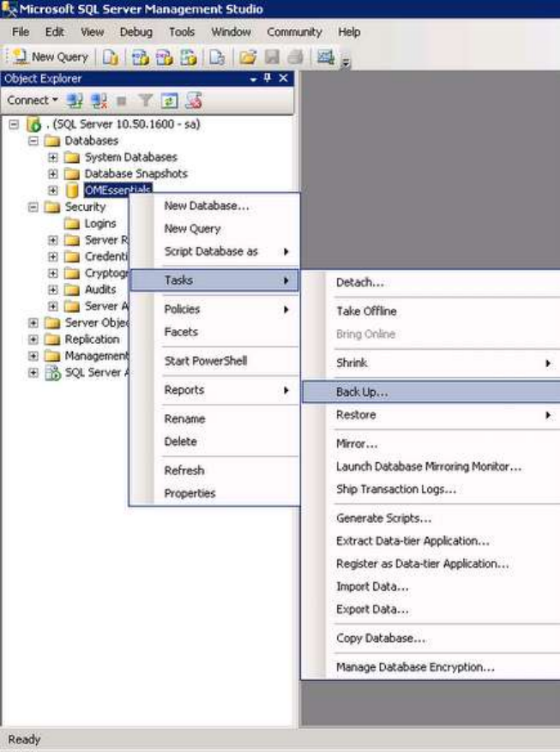Open Object Explorer window position dropdown arrow
Viewport: 560px width, 752px height.
coord(253,79)
